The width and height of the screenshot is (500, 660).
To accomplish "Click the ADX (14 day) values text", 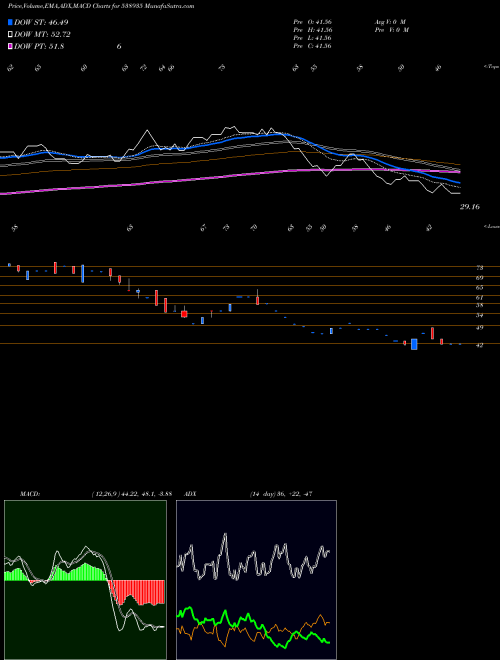I will [x=281, y=494].
